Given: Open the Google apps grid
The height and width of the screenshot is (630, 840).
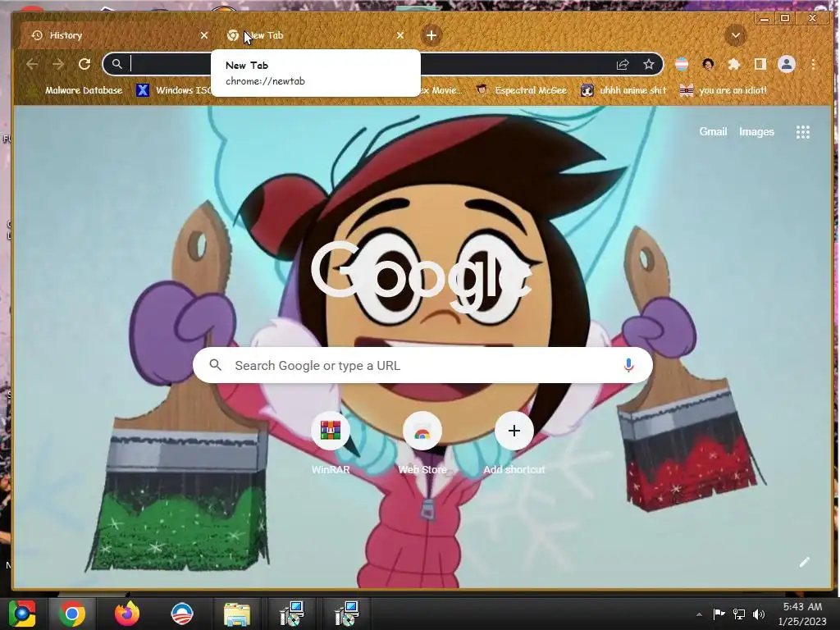Looking at the screenshot, I should tap(802, 132).
